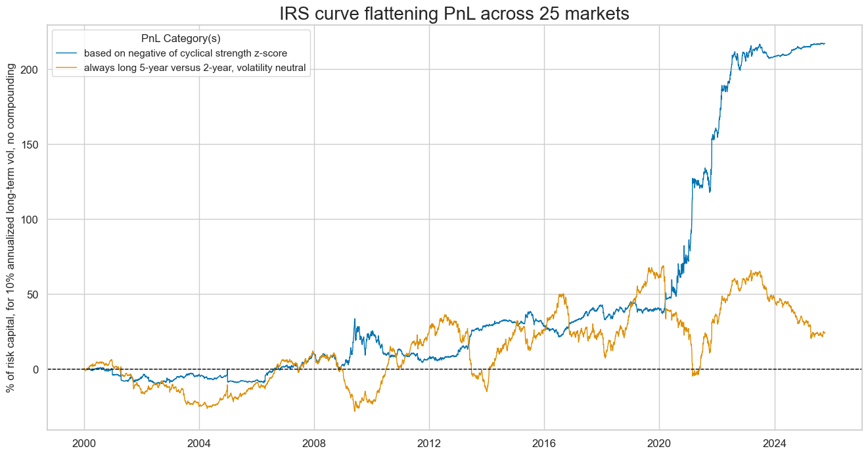
Task: Click the 2016 tick label on the x-axis
Action: 545,444
